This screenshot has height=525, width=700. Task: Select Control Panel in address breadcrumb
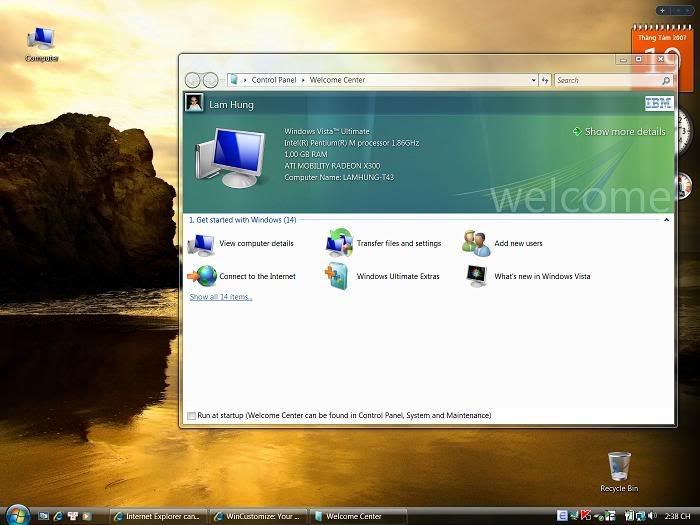point(274,80)
